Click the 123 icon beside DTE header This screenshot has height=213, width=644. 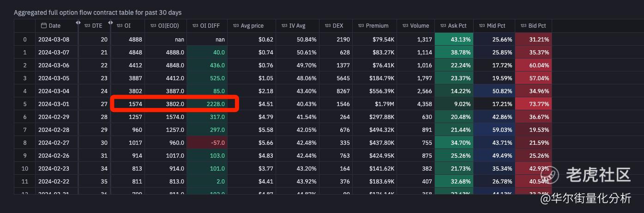[x=87, y=26]
